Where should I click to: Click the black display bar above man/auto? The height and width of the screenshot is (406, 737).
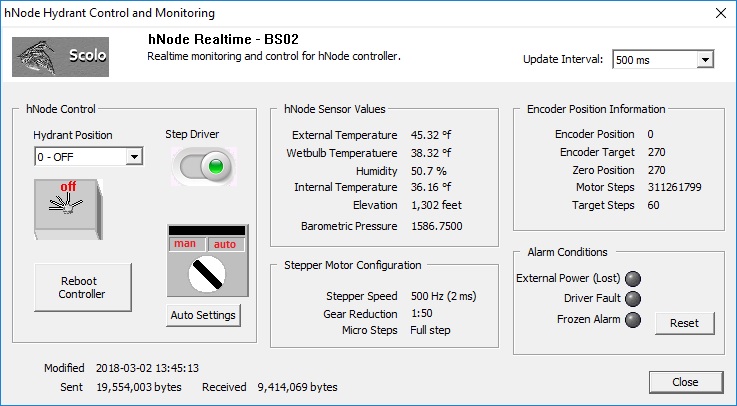pos(207,231)
